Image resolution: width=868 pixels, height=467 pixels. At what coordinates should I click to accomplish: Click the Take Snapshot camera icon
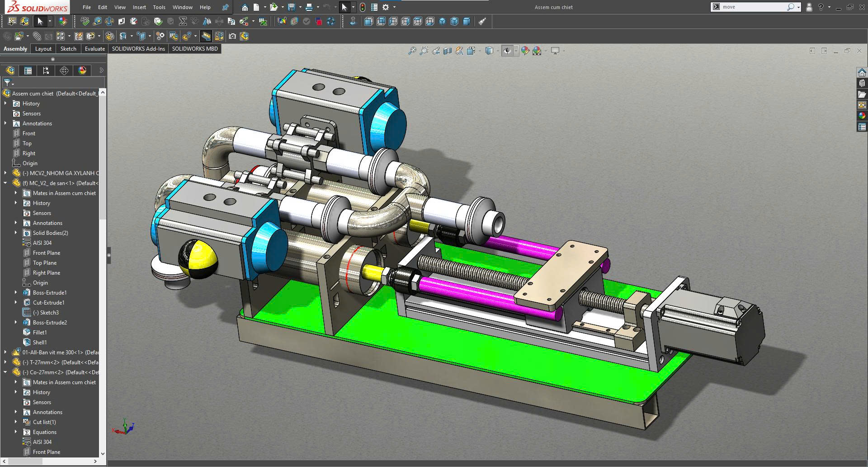[232, 36]
